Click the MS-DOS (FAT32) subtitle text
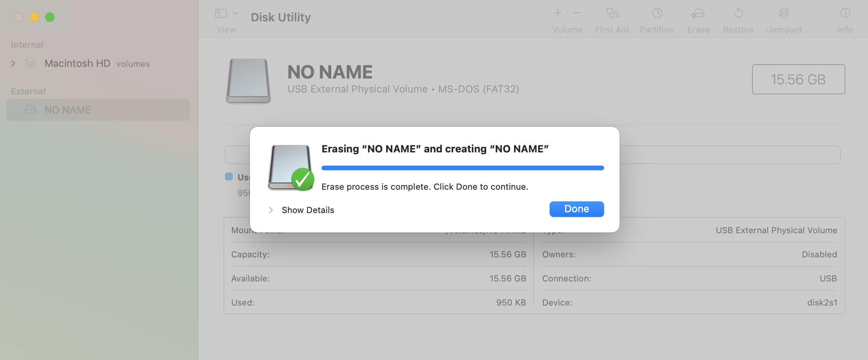868x360 pixels. [478, 89]
